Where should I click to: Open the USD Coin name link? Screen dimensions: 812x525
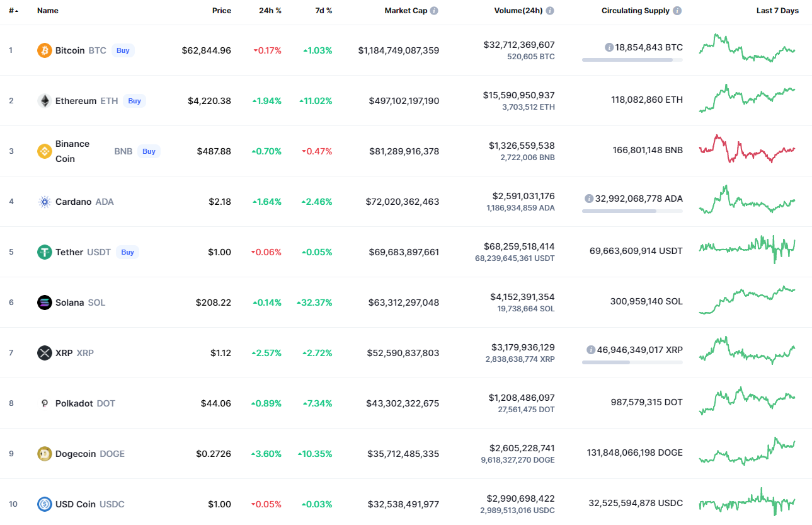click(76, 504)
